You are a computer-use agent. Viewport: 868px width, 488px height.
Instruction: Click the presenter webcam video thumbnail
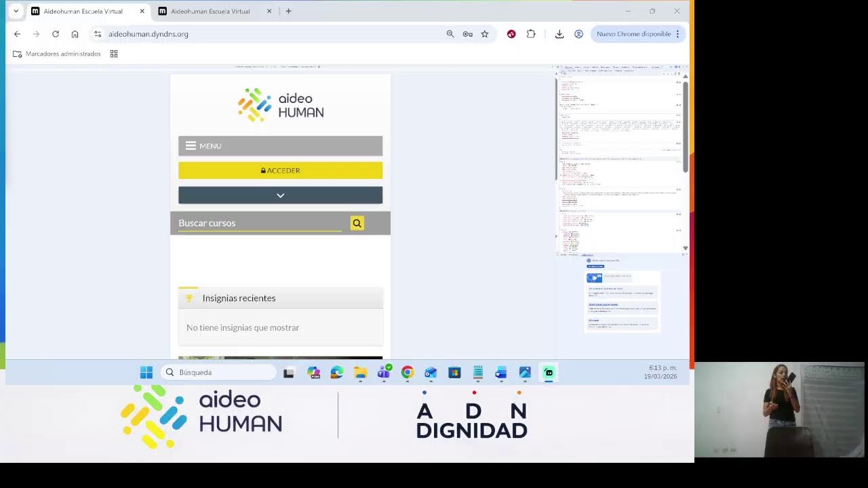click(781, 410)
